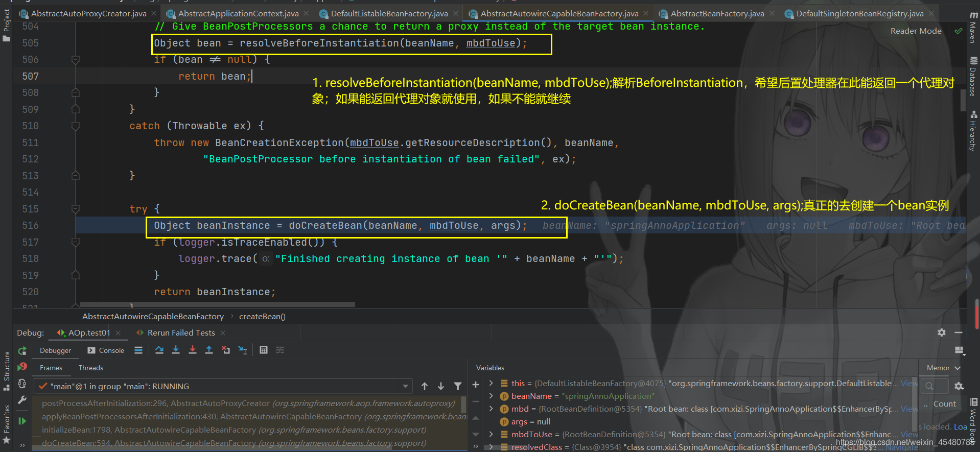Expand the mbdToUse variable node
Viewport: 980px width, 452px height.
click(x=491, y=434)
